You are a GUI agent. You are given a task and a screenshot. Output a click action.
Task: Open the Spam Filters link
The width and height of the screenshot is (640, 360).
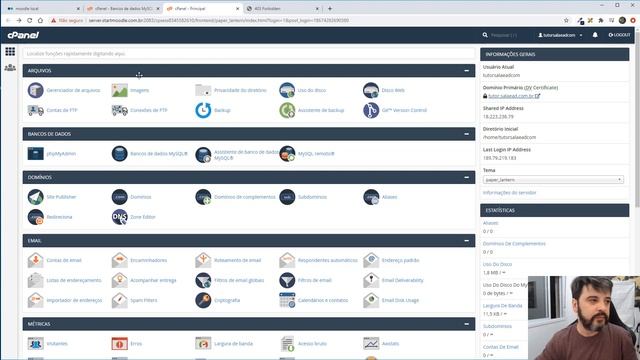(144, 300)
